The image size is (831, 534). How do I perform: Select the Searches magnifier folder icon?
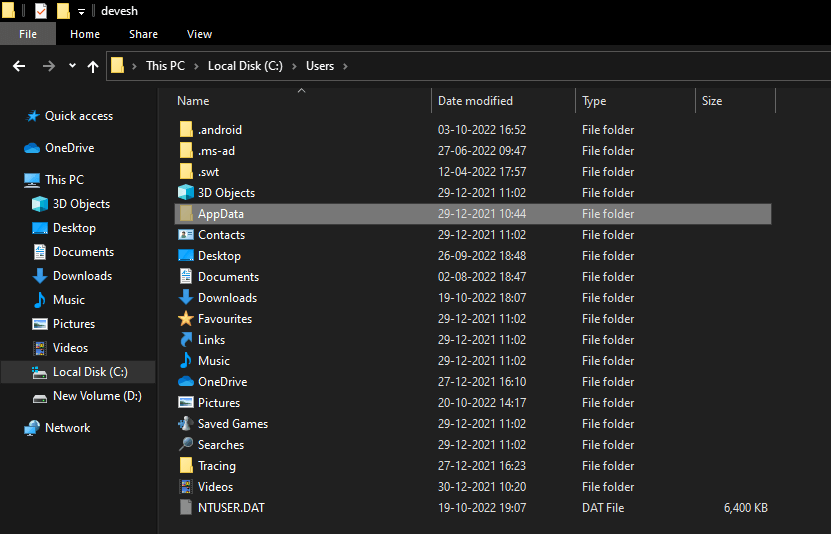[186, 445]
